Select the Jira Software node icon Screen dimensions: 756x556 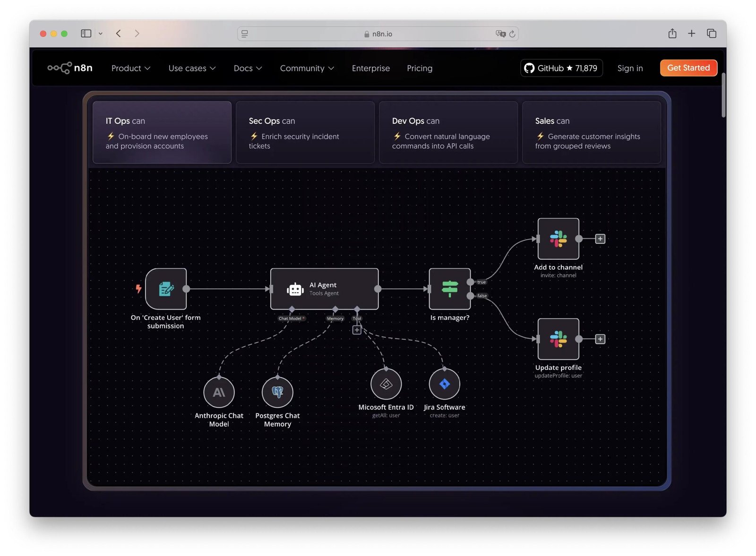(x=444, y=384)
